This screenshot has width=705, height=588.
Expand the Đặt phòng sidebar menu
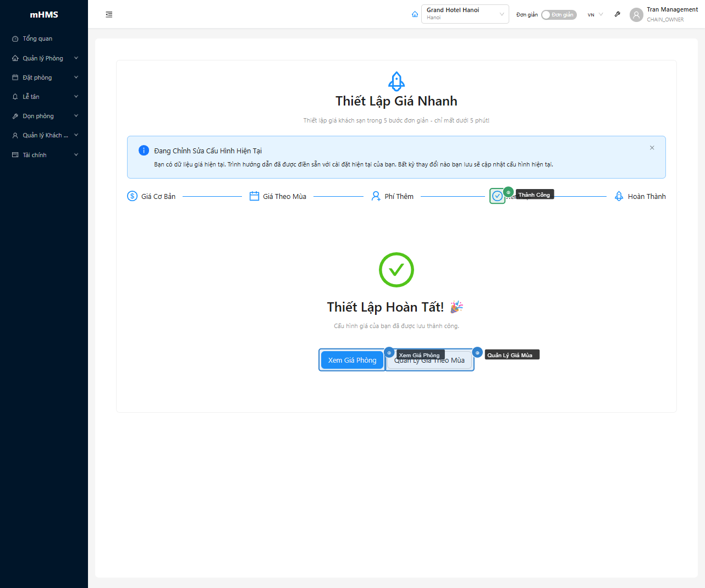[x=44, y=77]
